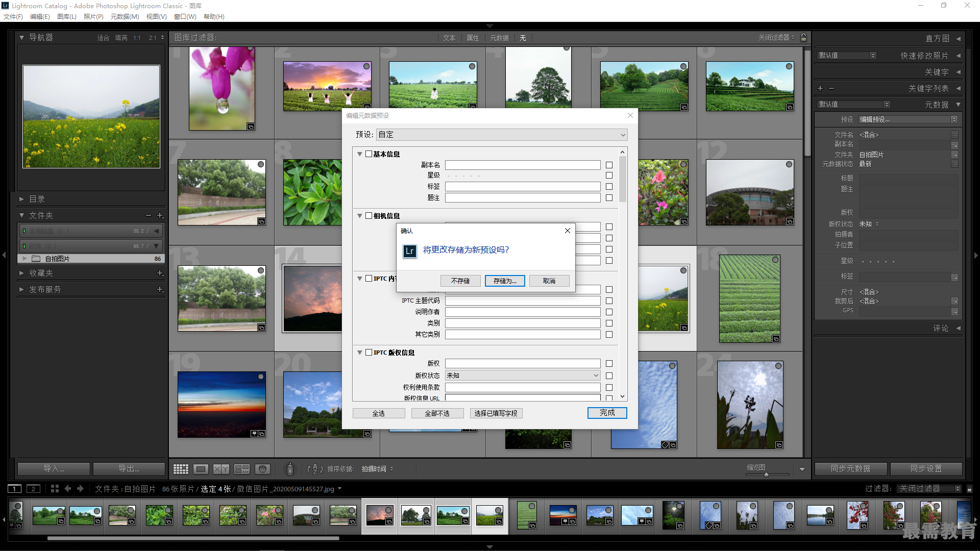Open filmstrip grid shortcut icon
The image size is (980, 551).
click(x=55, y=489)
